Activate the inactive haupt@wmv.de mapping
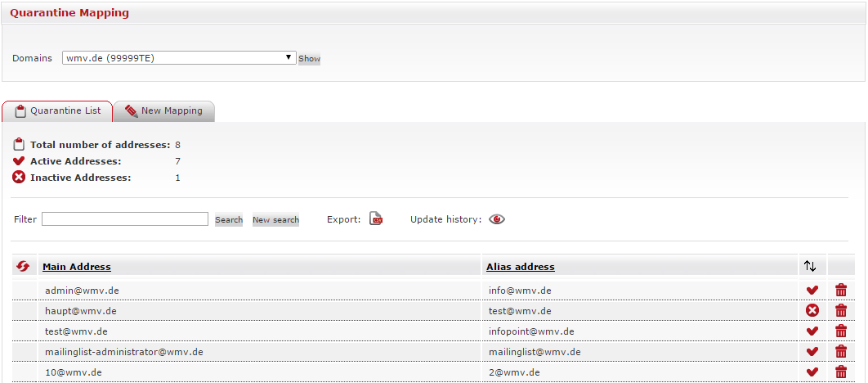 812,310
